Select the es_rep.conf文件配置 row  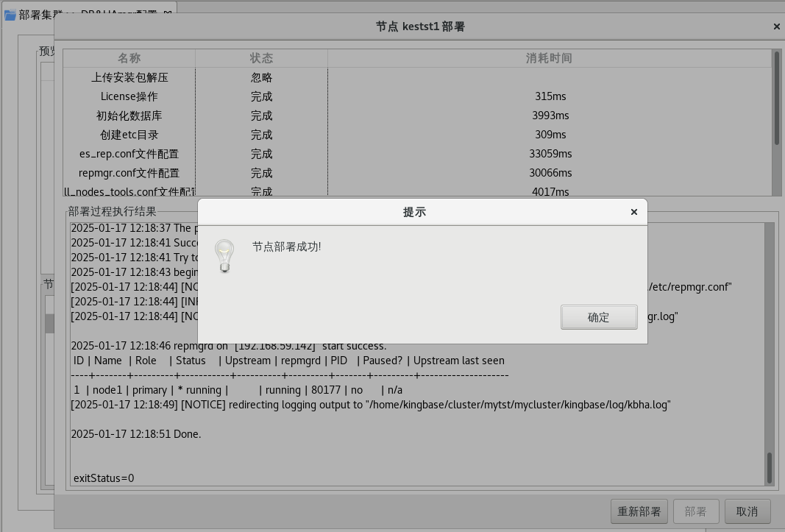[129, 154]
